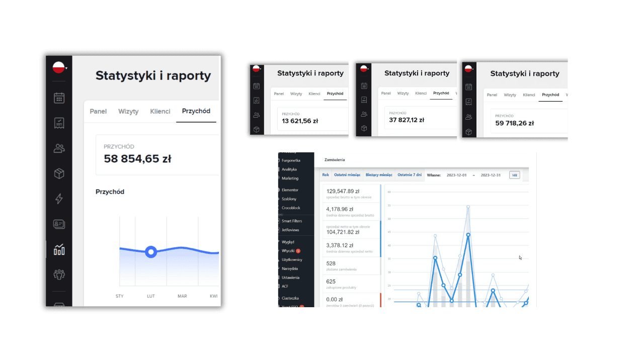Select the statistics bar chart sidebar icon
644x362 pixels.
59,249
